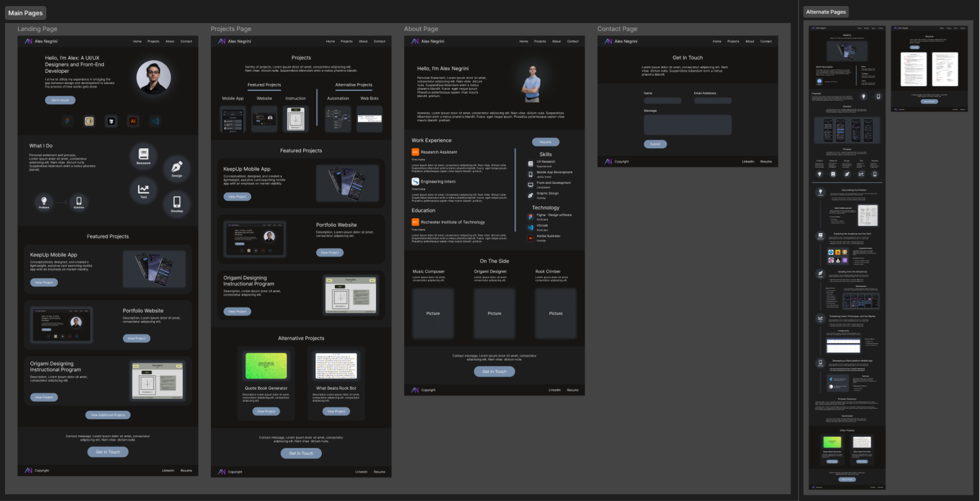Click the VScode icon under Technology
The width and height of the screenshot is (980, 501).
point(531,227)
